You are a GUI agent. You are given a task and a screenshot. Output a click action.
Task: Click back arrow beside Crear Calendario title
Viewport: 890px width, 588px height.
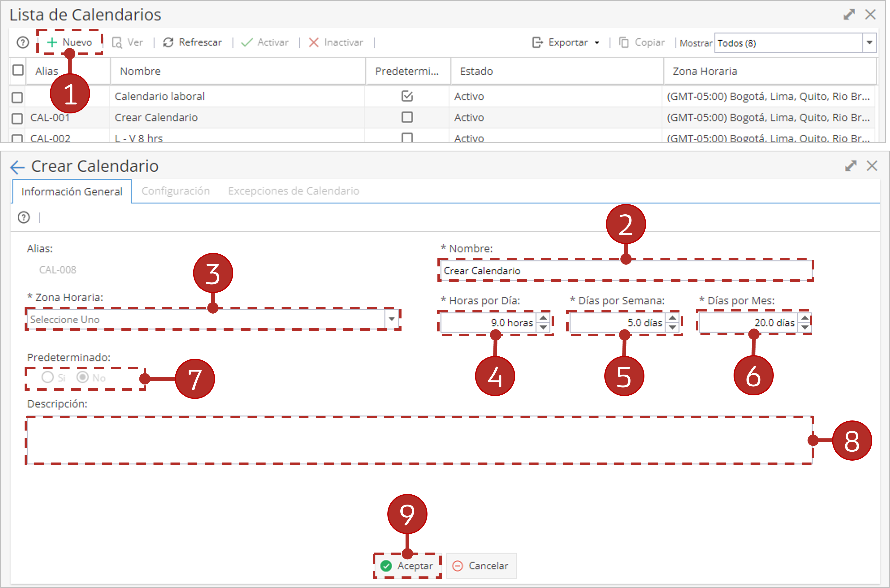(17, 167)
